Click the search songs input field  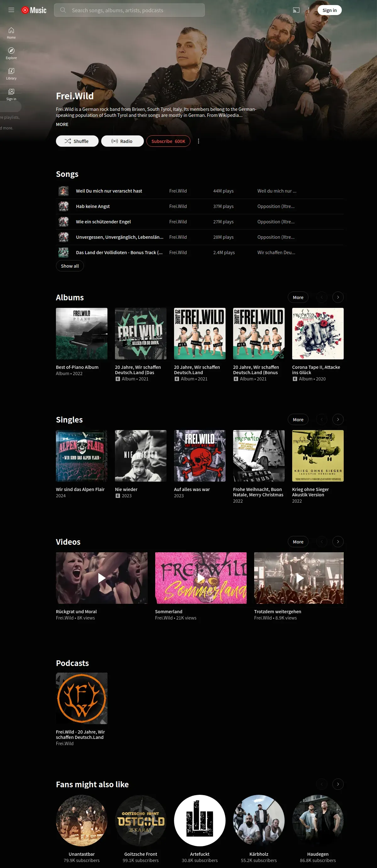click(129, 10)
